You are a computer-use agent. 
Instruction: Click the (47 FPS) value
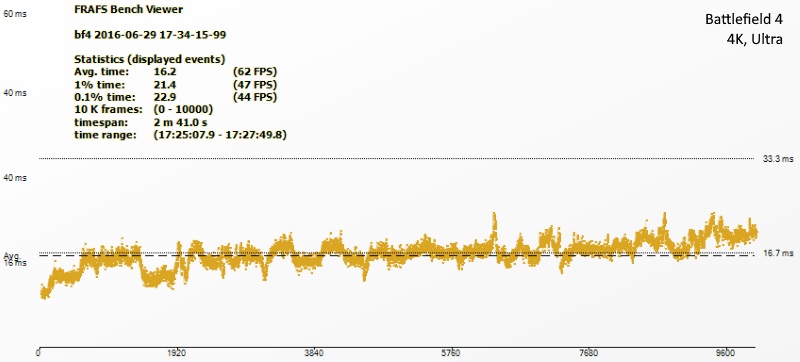[254, 85]
